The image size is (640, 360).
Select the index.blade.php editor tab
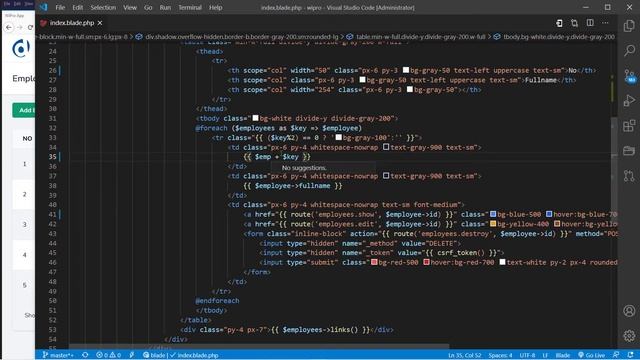71,23
